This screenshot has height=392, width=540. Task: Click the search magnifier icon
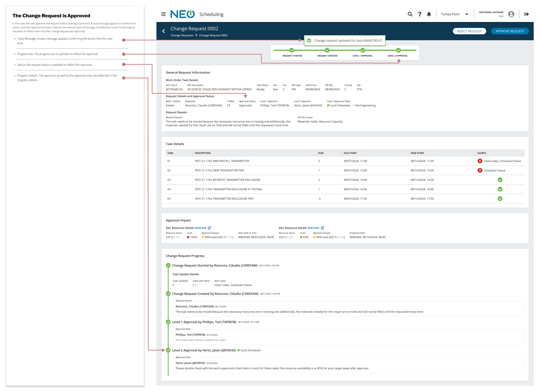[410, 14]
